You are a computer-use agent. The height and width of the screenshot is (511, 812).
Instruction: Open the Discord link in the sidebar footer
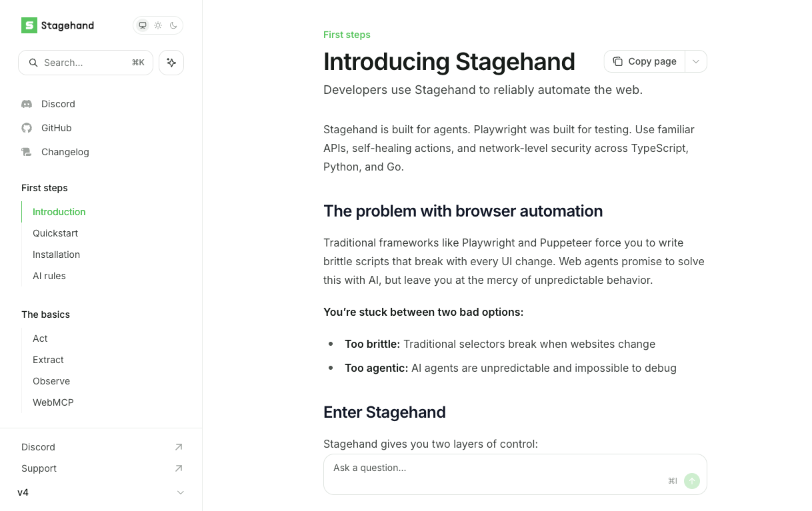click(38, 447)
